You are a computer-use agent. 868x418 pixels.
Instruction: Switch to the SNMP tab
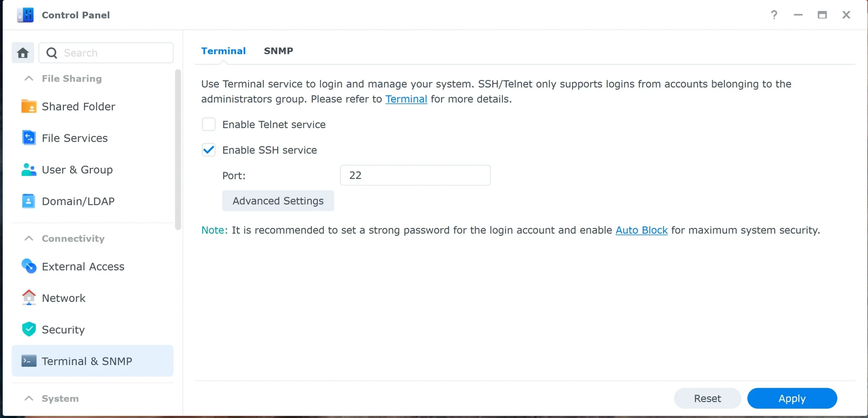pos(278,51)
